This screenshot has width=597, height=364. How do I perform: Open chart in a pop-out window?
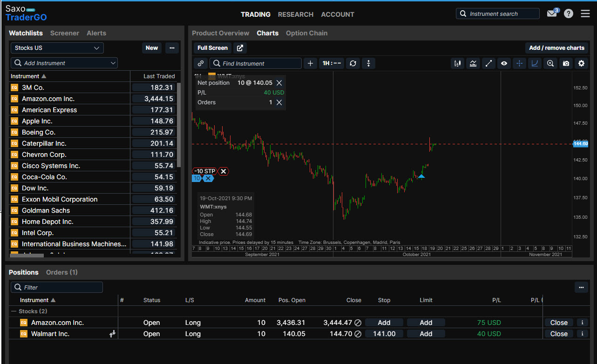click(x=240, y=48)
